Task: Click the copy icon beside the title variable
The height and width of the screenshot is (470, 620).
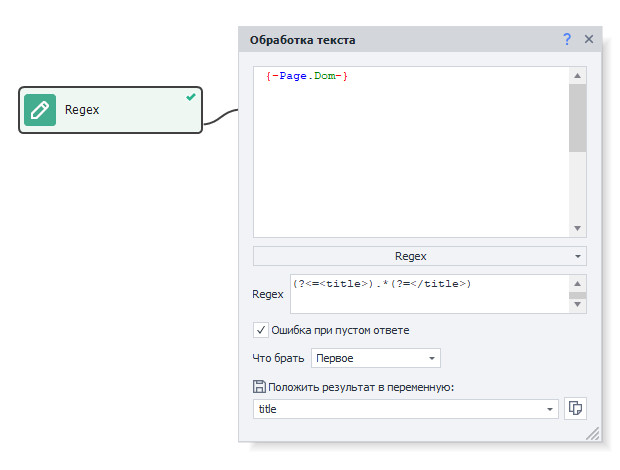Action: click(575, 409)
